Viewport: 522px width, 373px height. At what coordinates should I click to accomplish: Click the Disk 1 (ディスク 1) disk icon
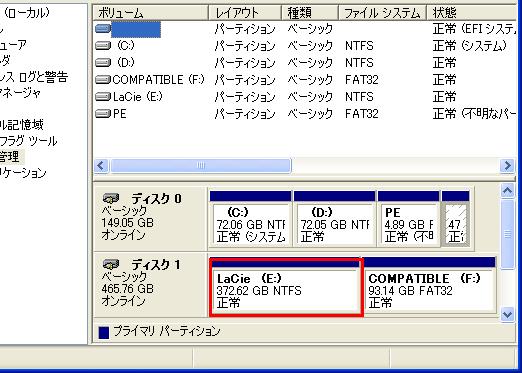pyautogui.click(x=111, y=265)
